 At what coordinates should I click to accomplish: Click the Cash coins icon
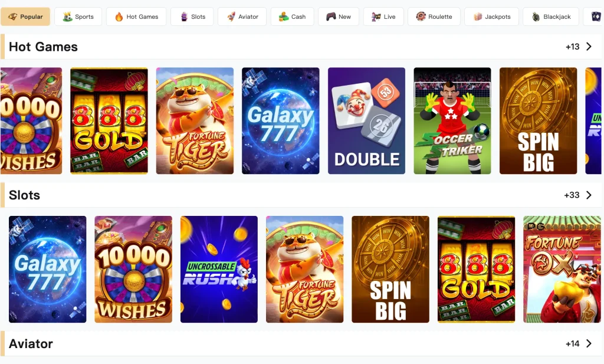284,17
